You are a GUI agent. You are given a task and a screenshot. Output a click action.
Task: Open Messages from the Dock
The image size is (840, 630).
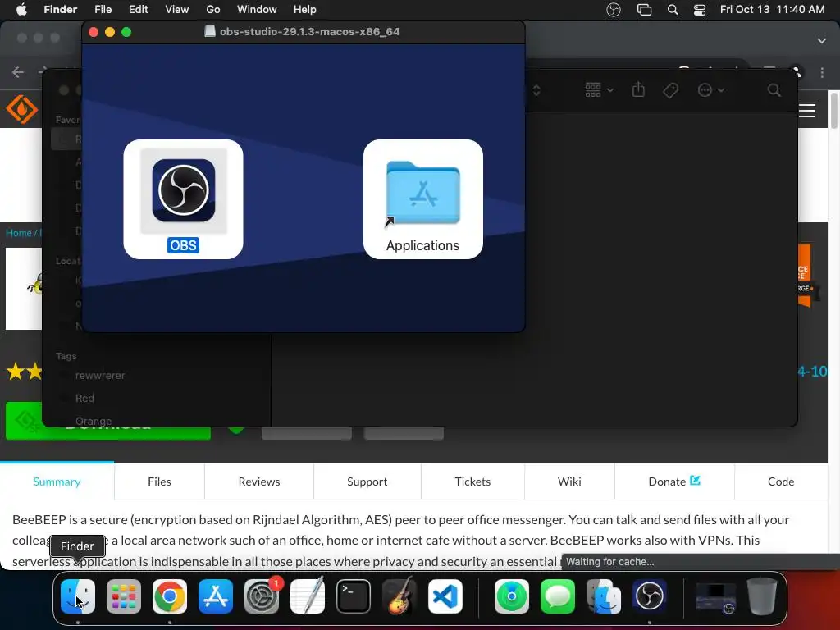pos(558,596)
